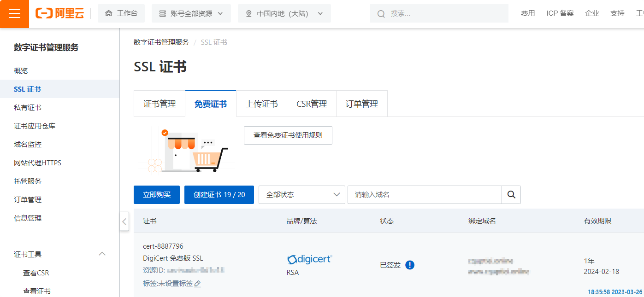Switch to the 上传证书 tab
Viewport: 644px width, 297px height.
[x=261, y=104]
